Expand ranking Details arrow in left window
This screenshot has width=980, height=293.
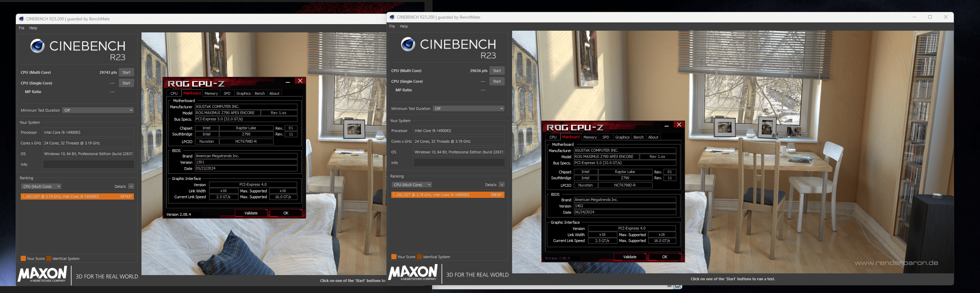click(131, 186)
